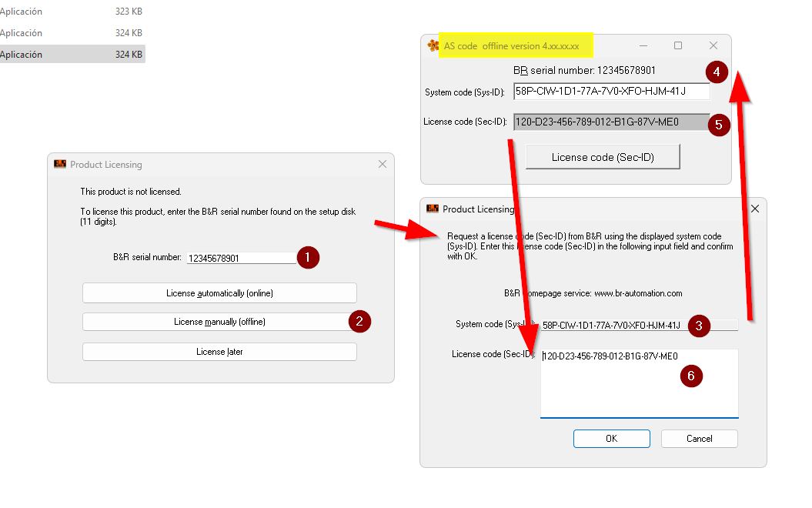Click the AS code window's orange app icon

click(x=433, y=45)
